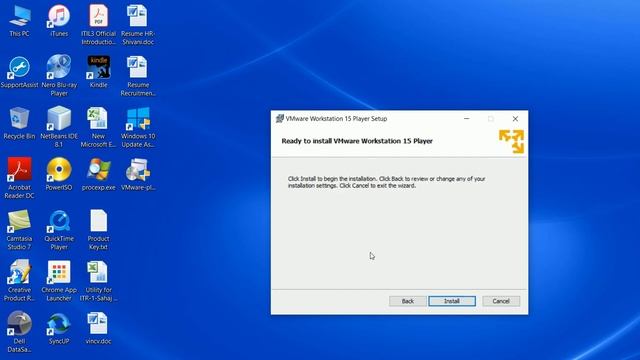
Task: Open Product Key.txt file
Action: (x=98, y=230)
